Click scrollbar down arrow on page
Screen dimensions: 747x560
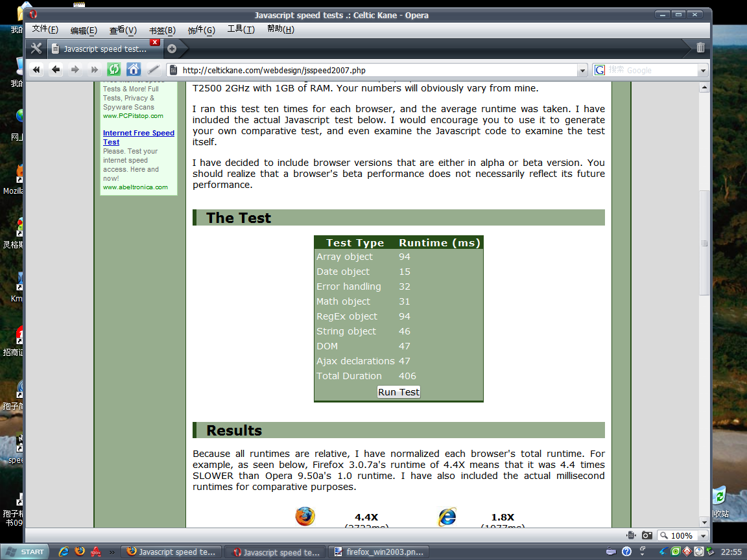(x=704, y=522)
